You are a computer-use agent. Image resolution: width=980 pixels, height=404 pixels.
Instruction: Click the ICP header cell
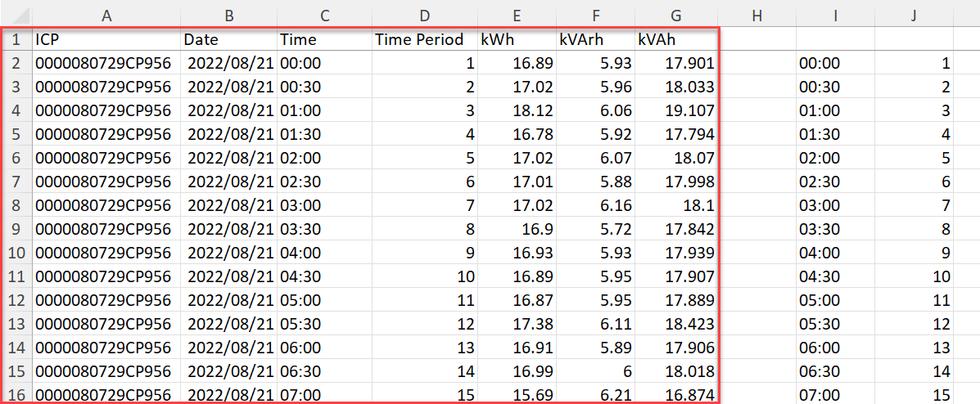coord(106,39)
